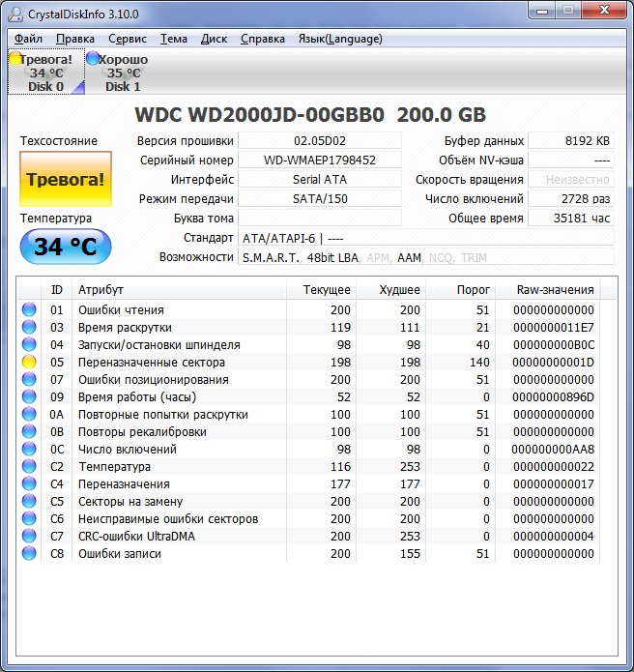Open the Сервис menu
The width and height of the screenshot is (634, 672).
pyautogui.click(x=128, y=39)
